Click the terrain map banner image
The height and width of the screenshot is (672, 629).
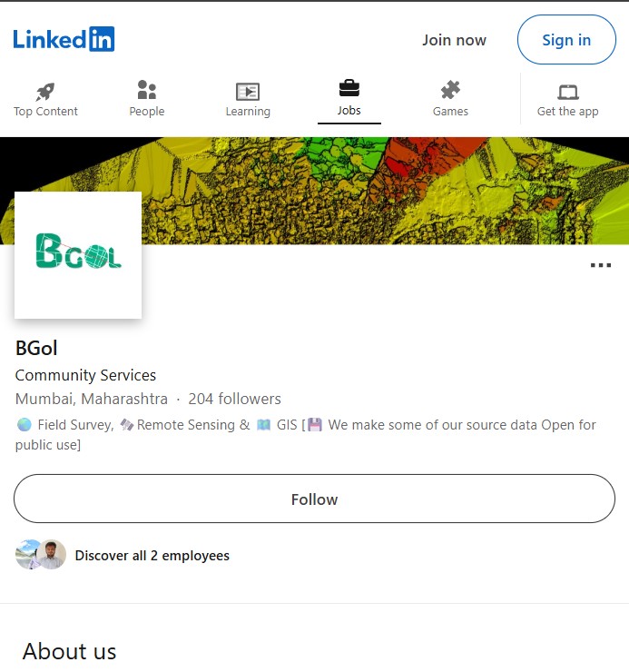381,191
